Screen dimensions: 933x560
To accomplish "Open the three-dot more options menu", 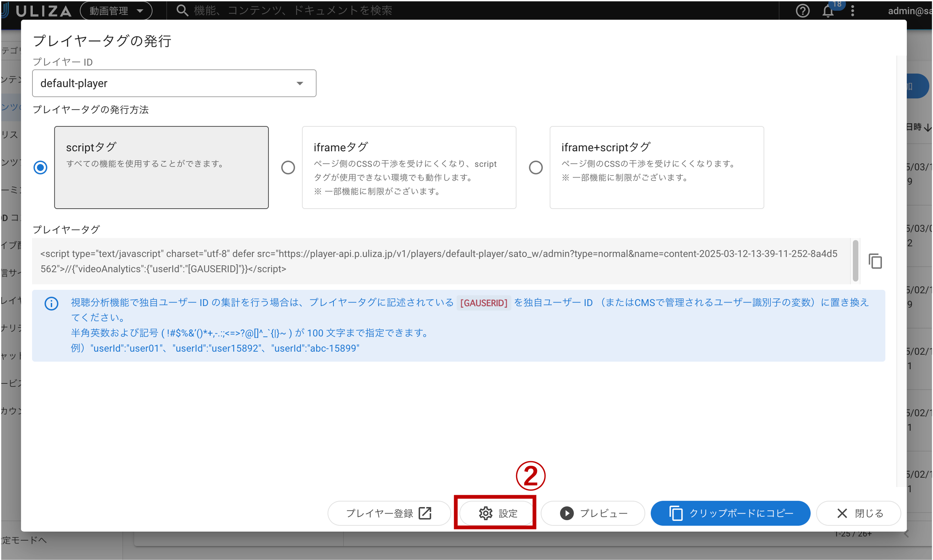I will (852, 10).
